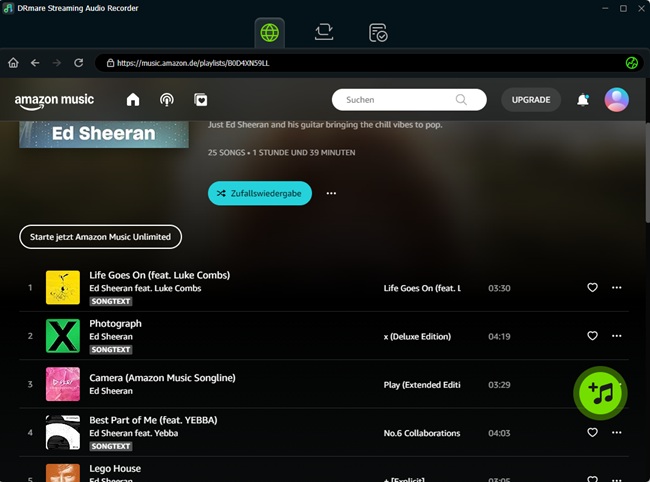650x482 pixels.
Task: Click the Ed Sheeran playlist cover image
Action: (x=104, y=134)
